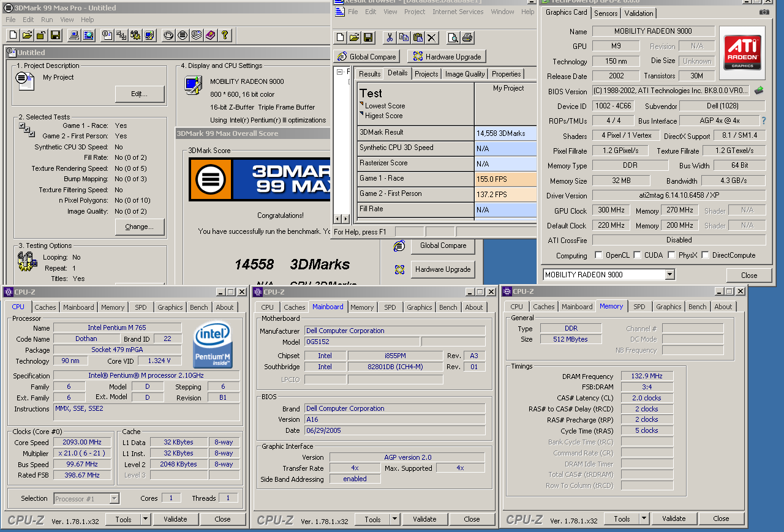Click Global Compare button in Result Browser toolbar
Viewport: 784px width, 532px height.
click(x=367, y=56)
